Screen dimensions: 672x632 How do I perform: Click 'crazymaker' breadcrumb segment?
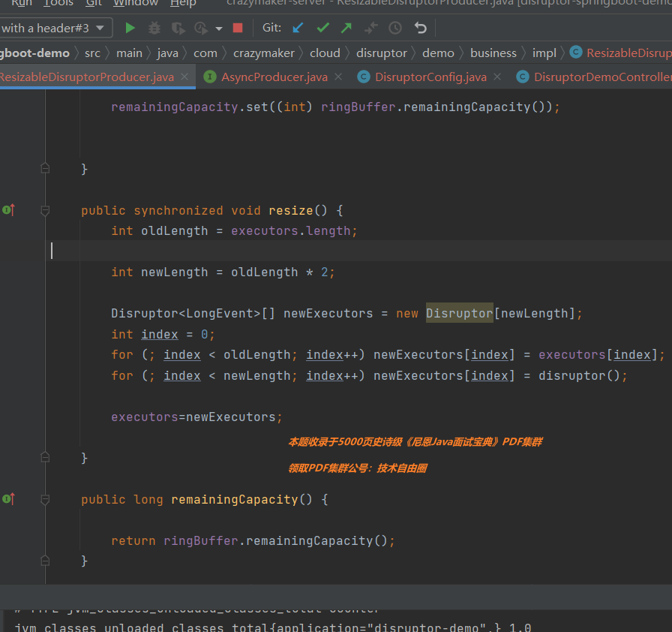point(263,53)
